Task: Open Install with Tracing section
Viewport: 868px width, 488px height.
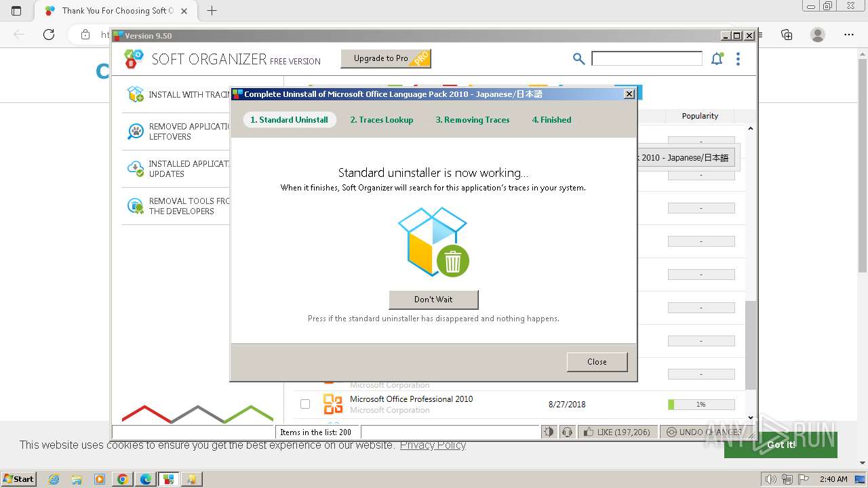Action: point(176,94)
